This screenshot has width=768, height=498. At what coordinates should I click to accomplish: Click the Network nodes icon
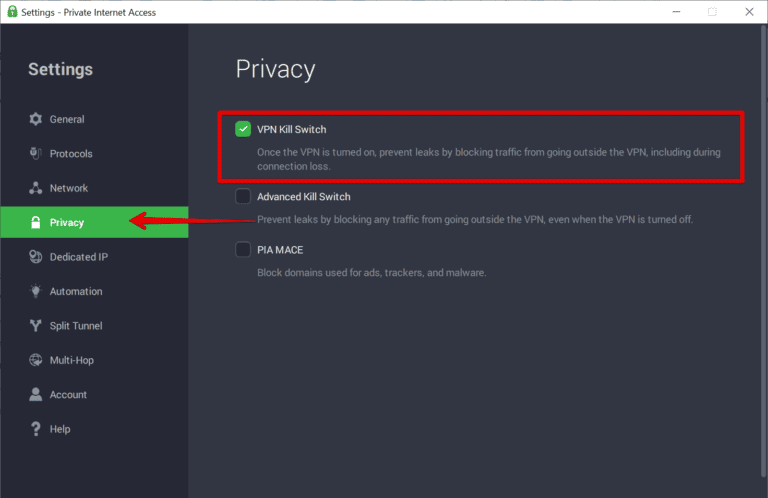click(36, 188)
